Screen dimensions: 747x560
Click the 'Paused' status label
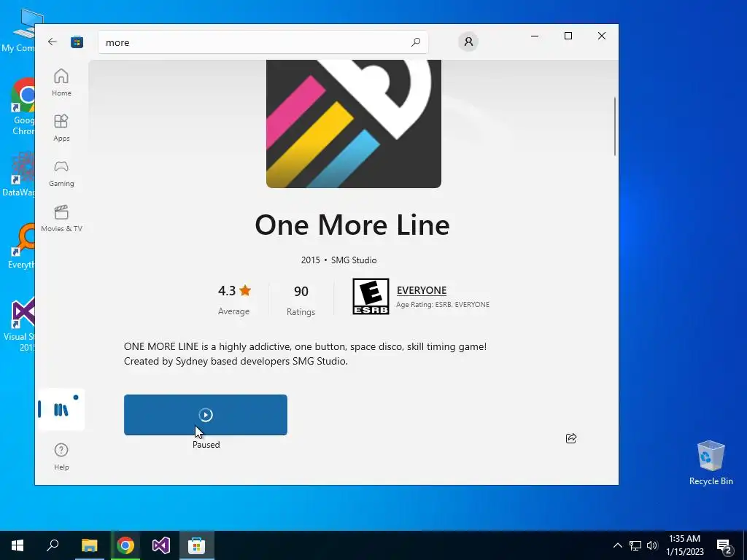click(206, 445)
